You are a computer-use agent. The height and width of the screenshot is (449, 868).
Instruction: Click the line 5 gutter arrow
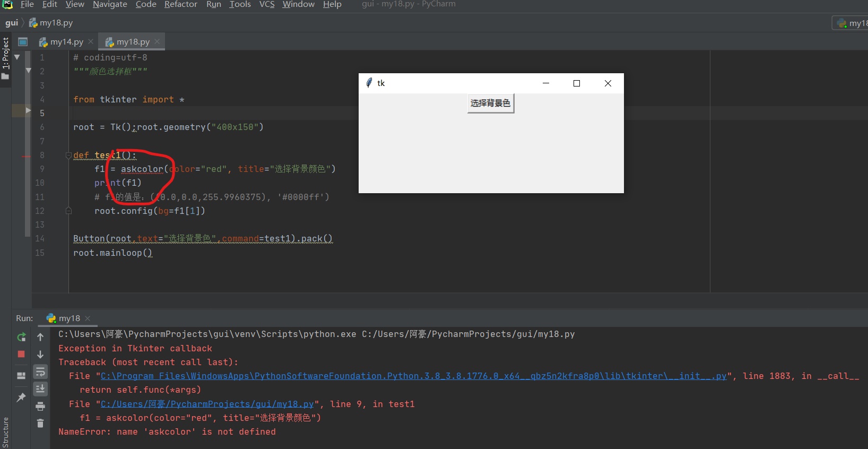29,110
